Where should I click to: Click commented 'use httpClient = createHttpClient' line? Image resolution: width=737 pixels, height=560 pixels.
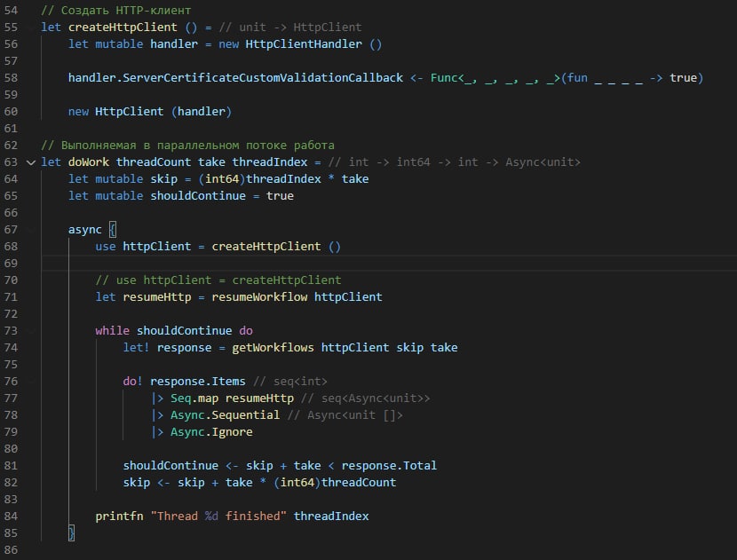click(x=218, y=280)
